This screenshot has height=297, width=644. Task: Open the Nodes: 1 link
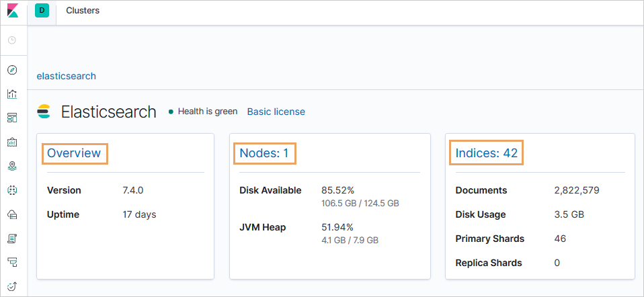tap(264, 153)
